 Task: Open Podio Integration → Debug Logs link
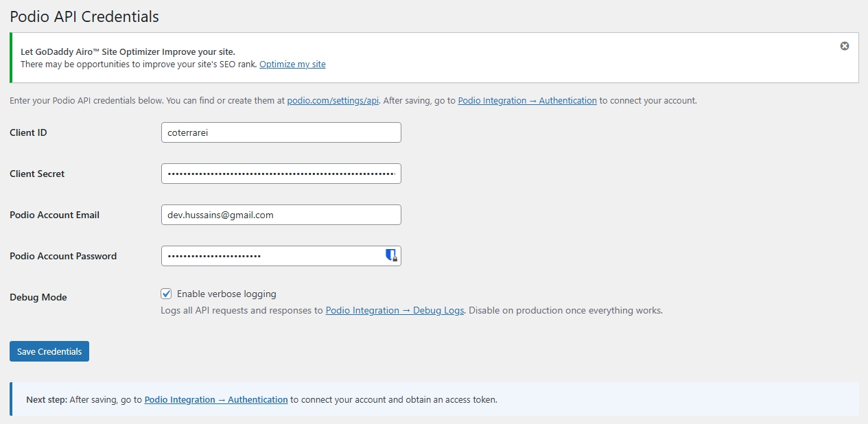[395, 310]
